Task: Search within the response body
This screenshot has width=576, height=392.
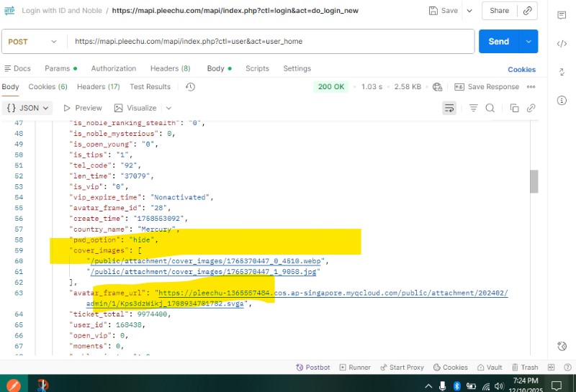Action: 490,108
